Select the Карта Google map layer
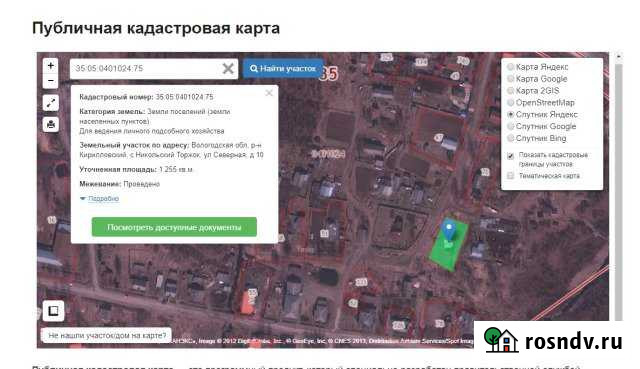 pyautogui.click(x=537, y=79)
